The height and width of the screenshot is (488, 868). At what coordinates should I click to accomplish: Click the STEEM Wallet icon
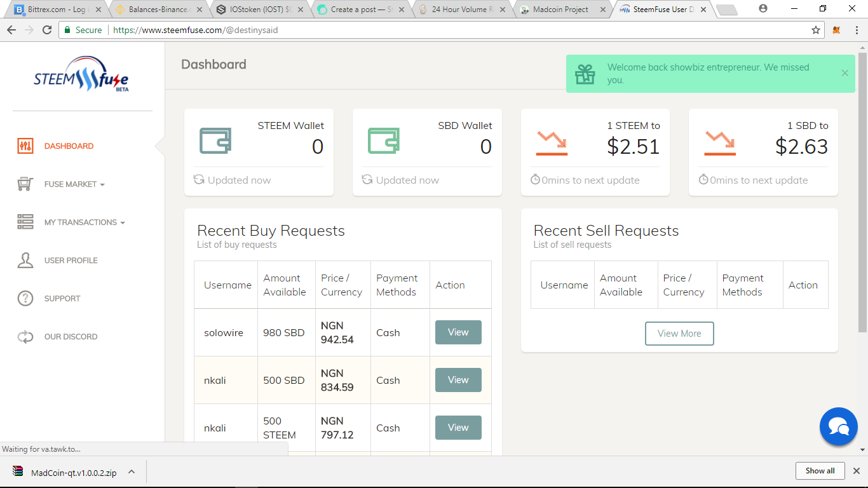pos(215,140)
